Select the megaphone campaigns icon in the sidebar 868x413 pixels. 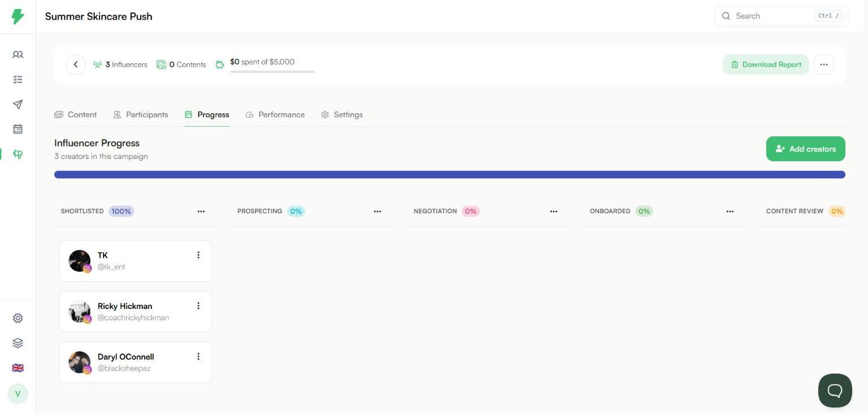coord(18,154)
